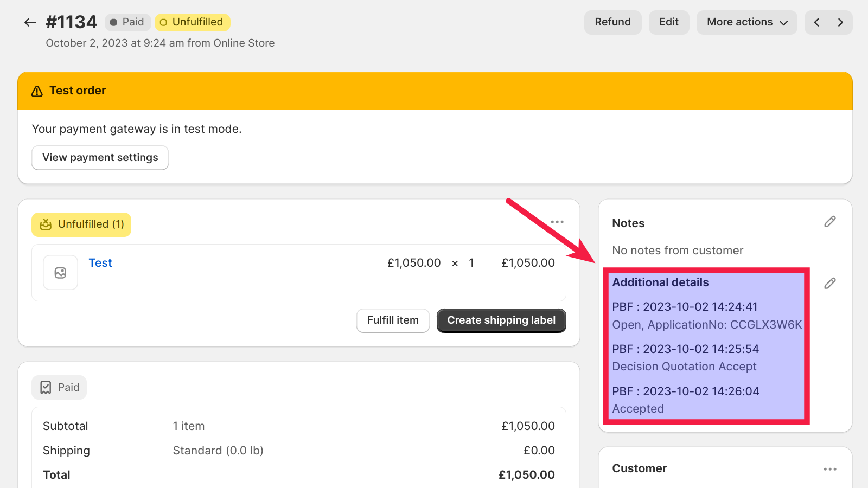
Task: Click the Unfulfilled (1) status badge
Action: (81, 224)
